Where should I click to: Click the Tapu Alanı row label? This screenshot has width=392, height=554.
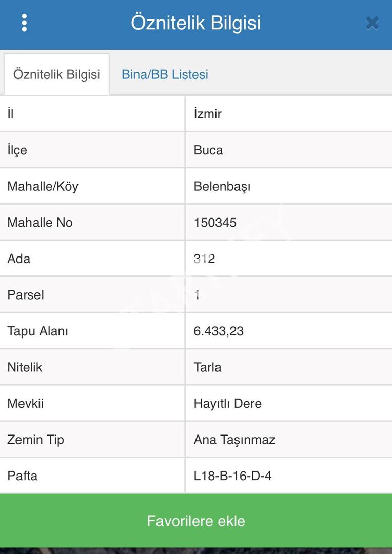37,331
